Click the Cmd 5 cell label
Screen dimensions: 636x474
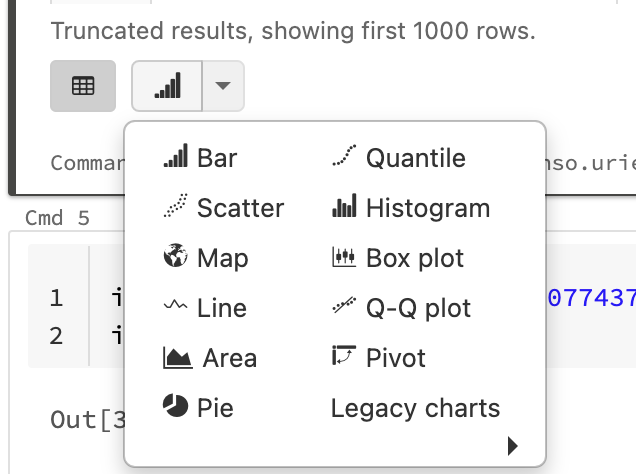51,217
